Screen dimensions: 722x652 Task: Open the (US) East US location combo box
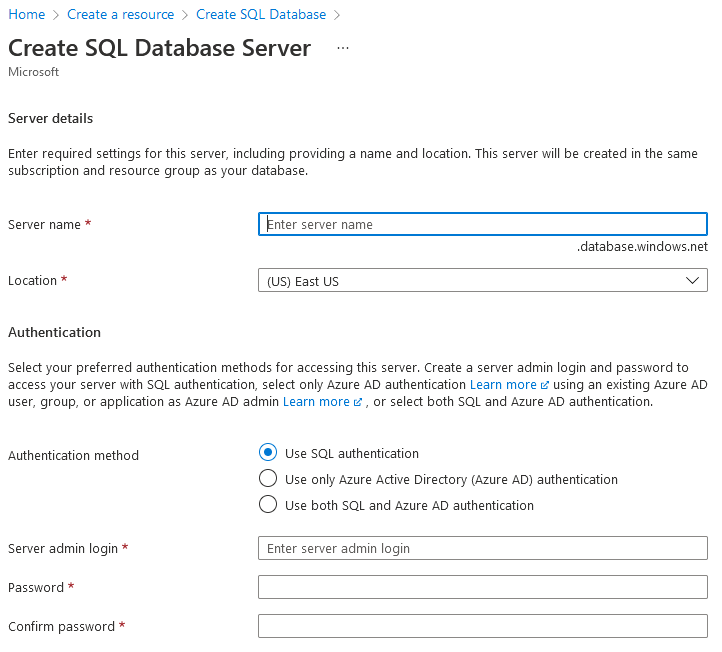483,280
